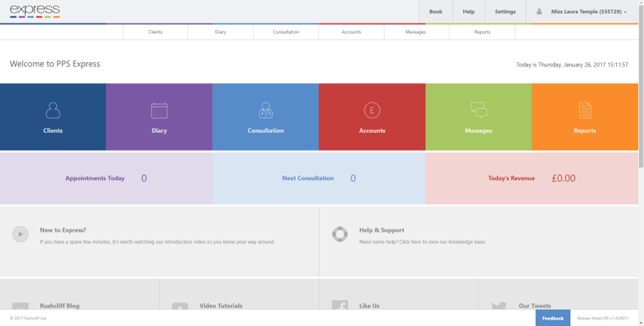Open the Video Tutorials link
644x326 pixels.
pyautogui.click(x=221, y=306)
